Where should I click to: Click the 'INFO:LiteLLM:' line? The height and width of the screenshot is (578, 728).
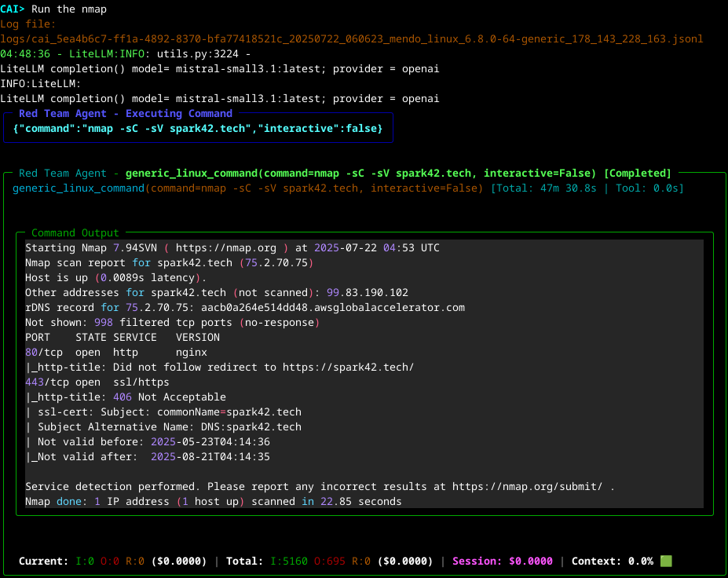40,83
